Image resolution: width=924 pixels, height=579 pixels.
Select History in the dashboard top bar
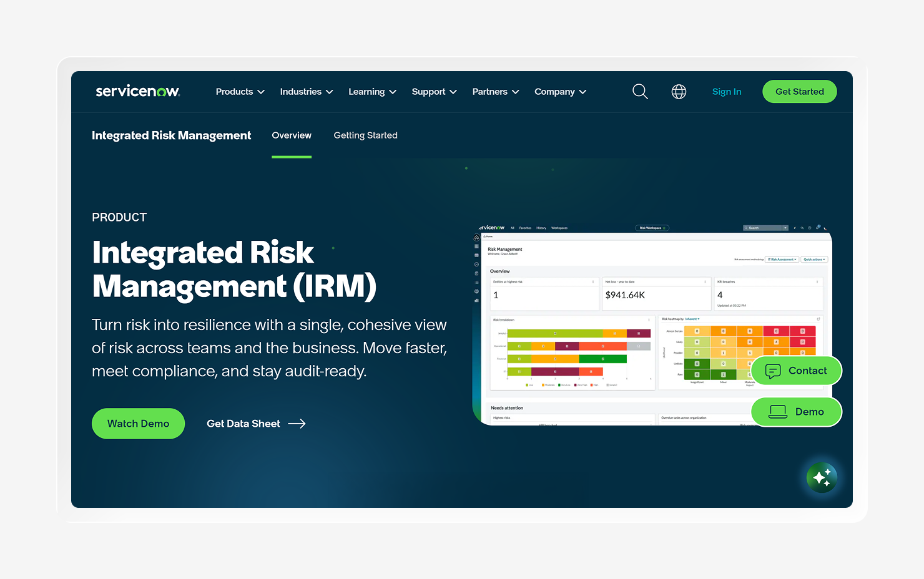[x=541, y=228]
